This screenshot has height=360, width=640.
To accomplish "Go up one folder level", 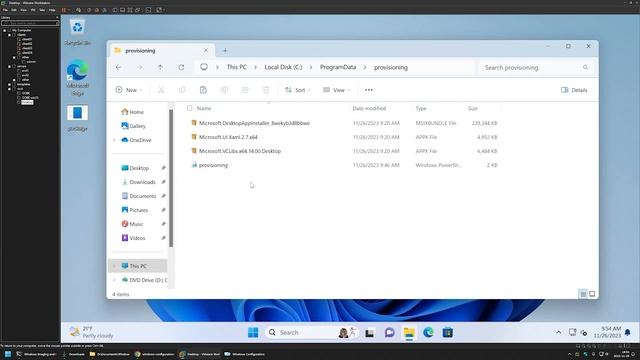I will [160, 67].
